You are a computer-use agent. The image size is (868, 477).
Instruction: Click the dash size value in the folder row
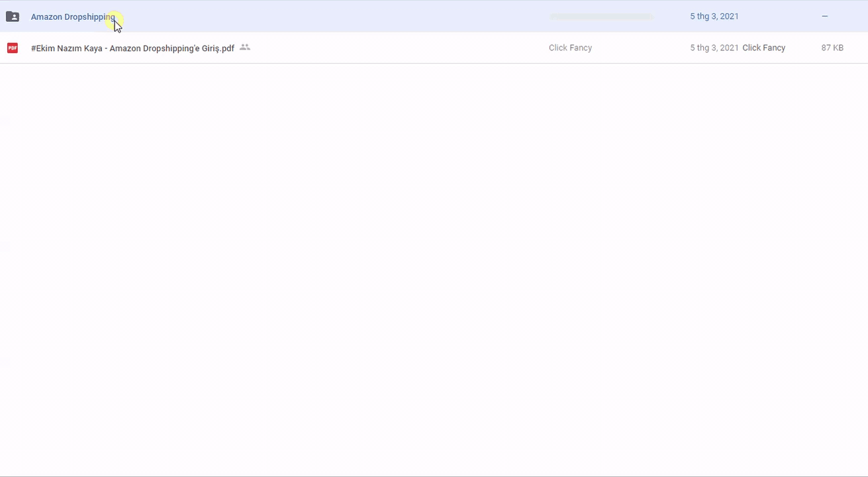(x=824, y=17)
